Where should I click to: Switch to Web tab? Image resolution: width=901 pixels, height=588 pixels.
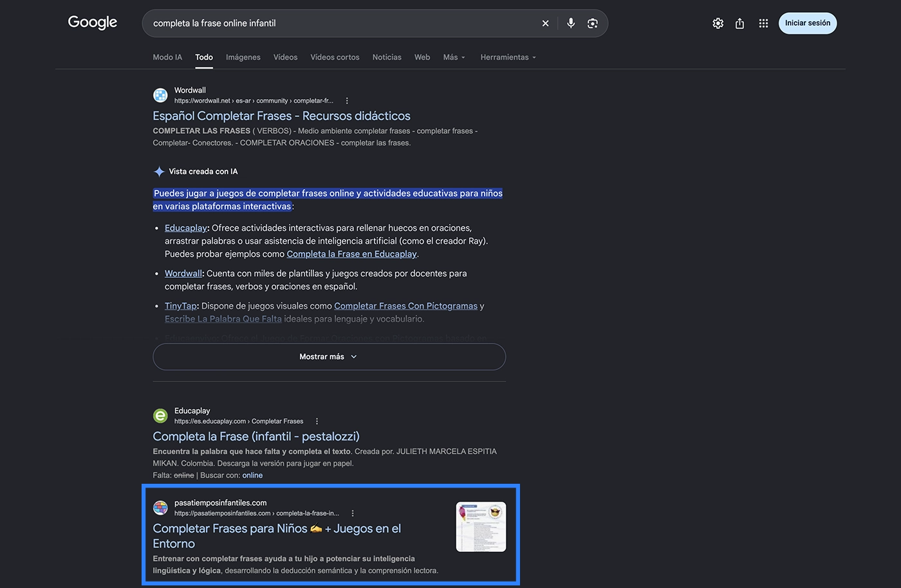pyautogui.click(x=422, y=57)
